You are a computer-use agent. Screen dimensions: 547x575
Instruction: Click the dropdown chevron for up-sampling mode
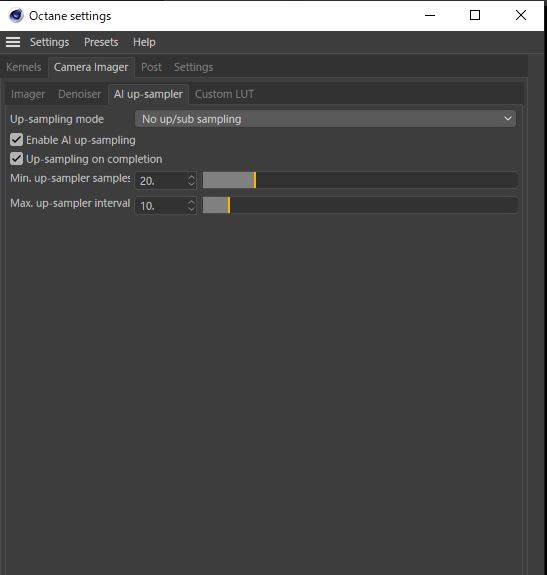click(508, 119)
